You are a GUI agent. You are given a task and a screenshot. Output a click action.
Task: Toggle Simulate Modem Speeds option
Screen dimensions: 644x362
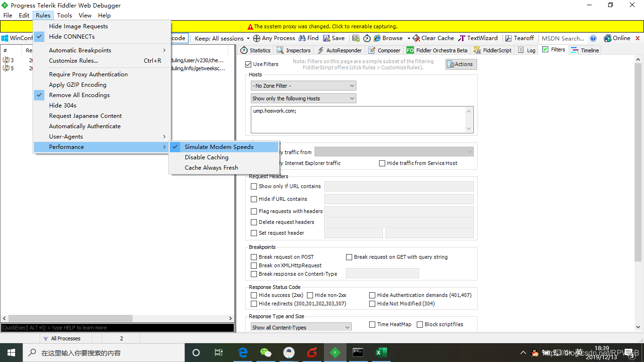click(224, 147)
